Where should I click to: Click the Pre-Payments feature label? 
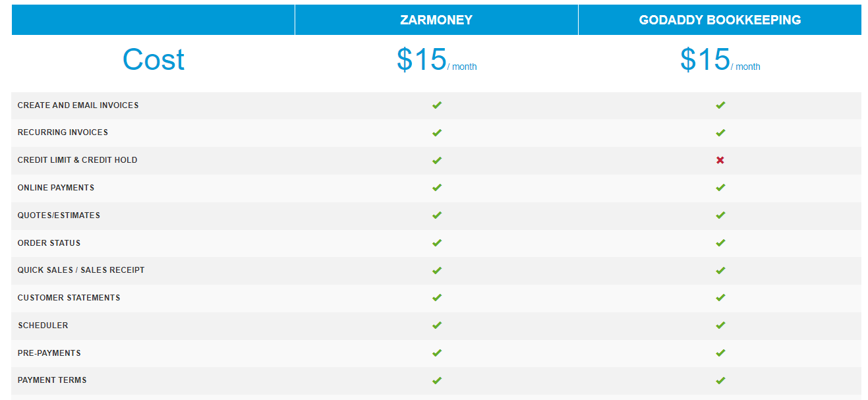[49, 353]
